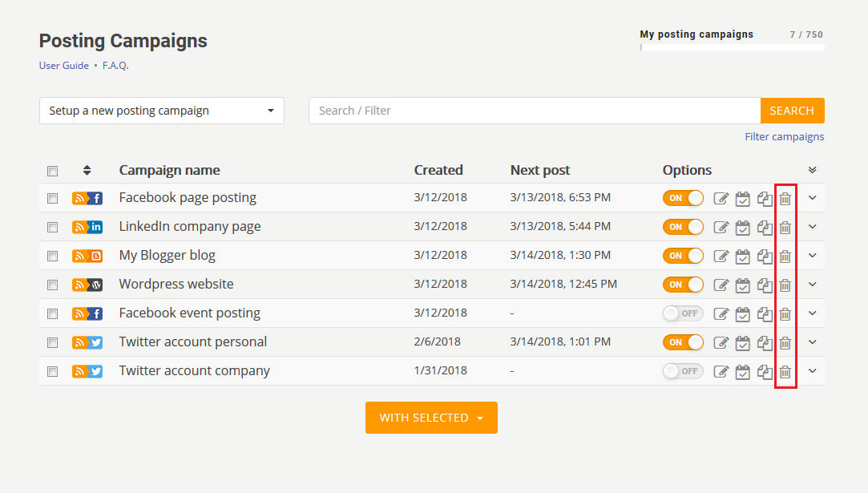Edit the Wordpress website campaign
Viewport: 868px width, 493px height.
721,285
